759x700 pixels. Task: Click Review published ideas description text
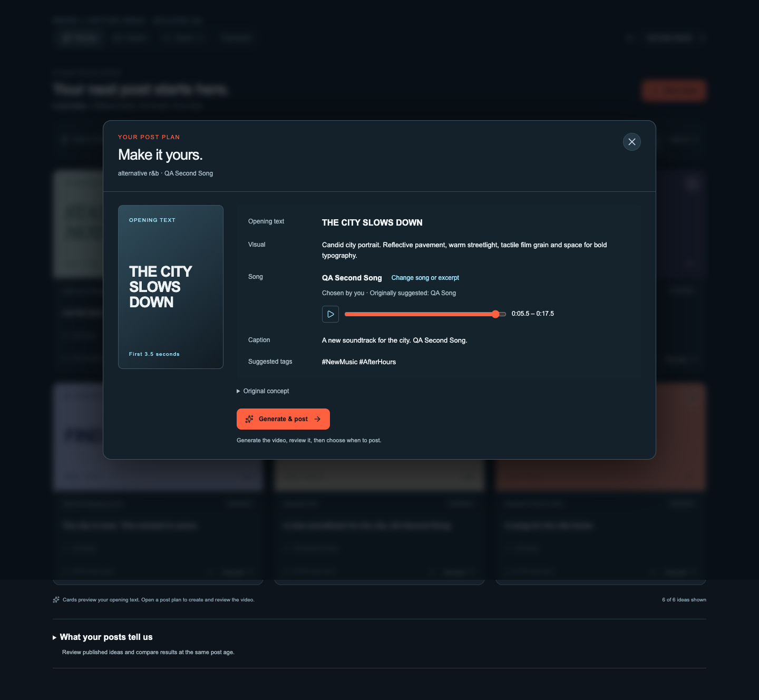[148, 653]
